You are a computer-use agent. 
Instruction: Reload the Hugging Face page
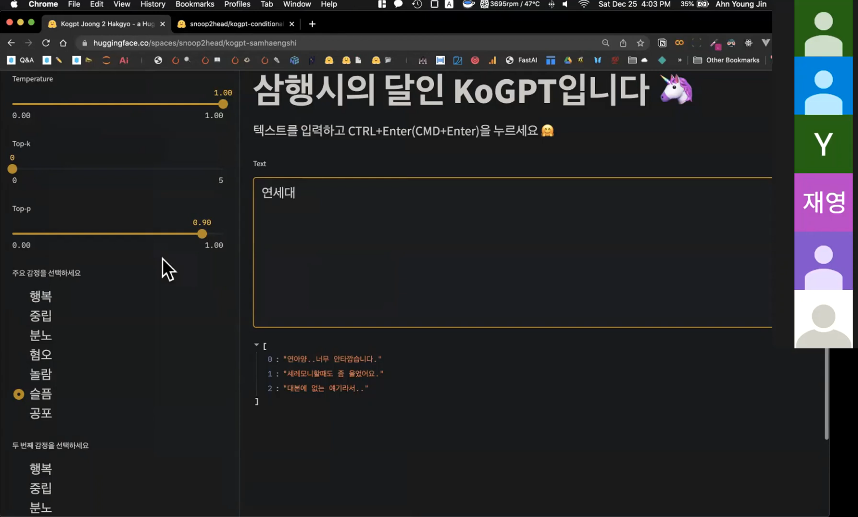[x=46, y=43]
